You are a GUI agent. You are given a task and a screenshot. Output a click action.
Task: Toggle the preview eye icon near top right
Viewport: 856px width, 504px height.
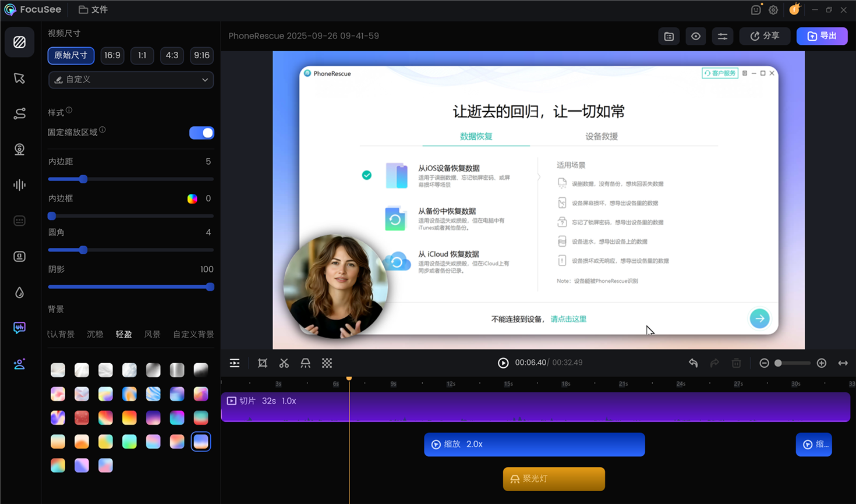[695, 36]
